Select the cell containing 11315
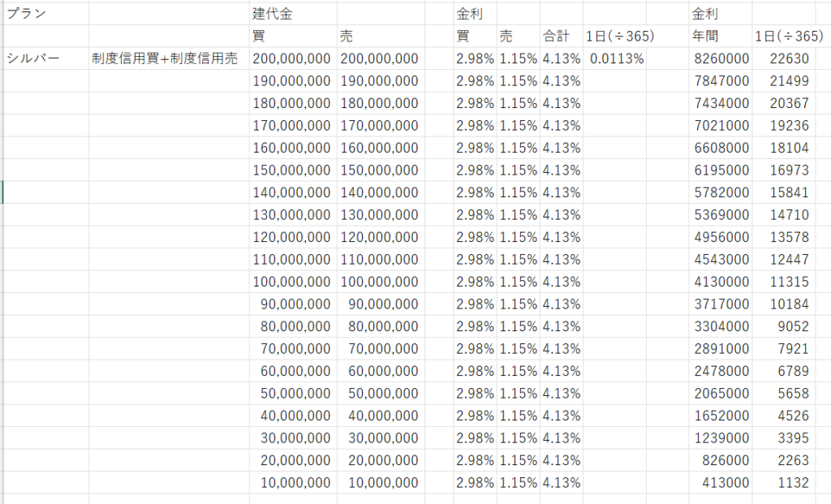Screen dimensions: 831x504 [x=791, y=282]
